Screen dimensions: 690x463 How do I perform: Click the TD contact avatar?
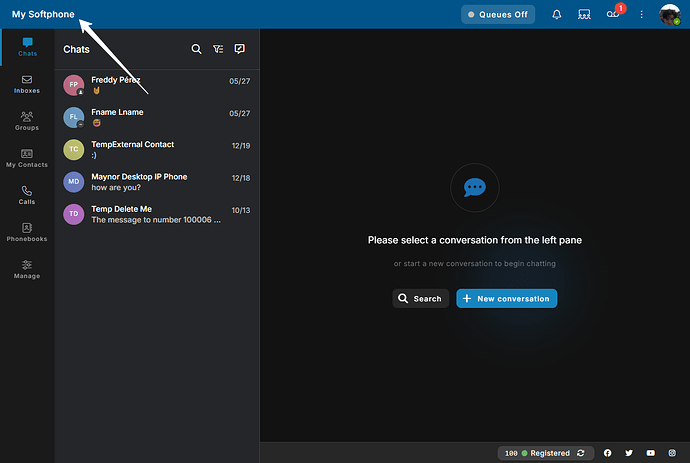[73, 214]
